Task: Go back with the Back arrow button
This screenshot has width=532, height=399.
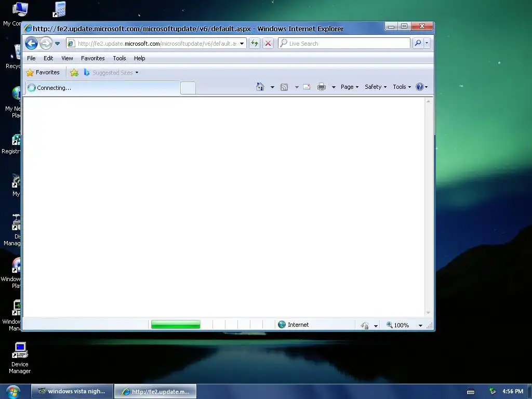Action: [32, 44]
